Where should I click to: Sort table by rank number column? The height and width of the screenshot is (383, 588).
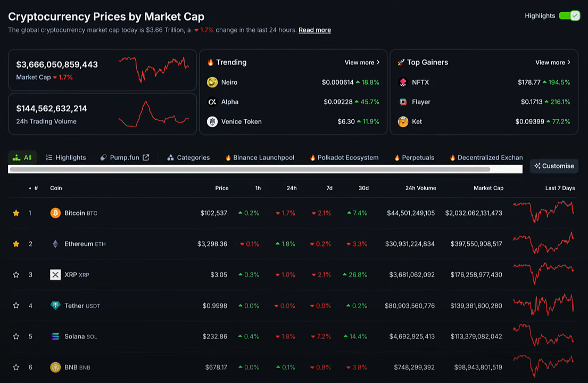(35, 188)
